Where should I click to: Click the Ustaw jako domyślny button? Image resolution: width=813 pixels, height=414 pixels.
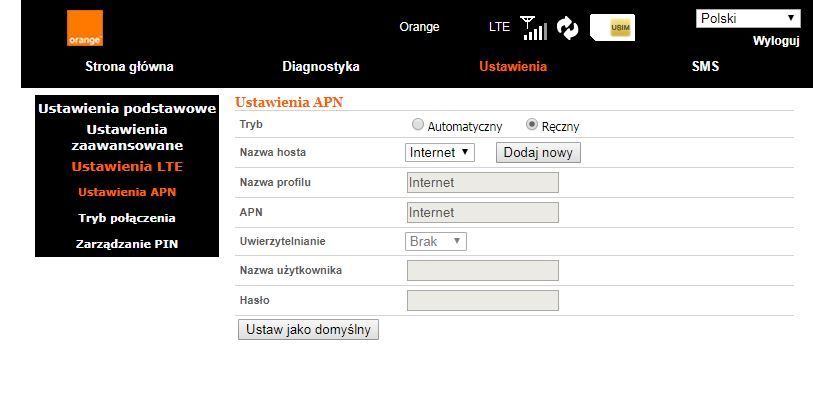[x=308, y=330]
